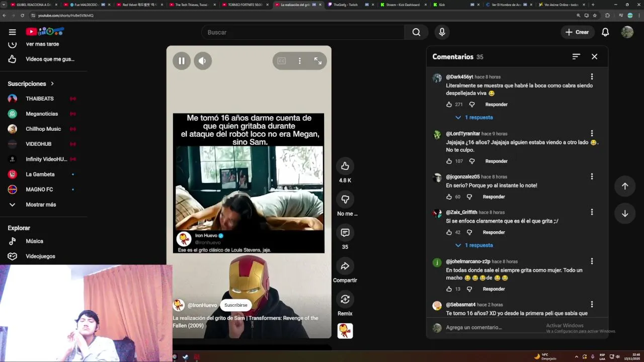Like @johelmarcano-z2p comment with 13 likes
This screenshot has width=644, height=362.
449,289
